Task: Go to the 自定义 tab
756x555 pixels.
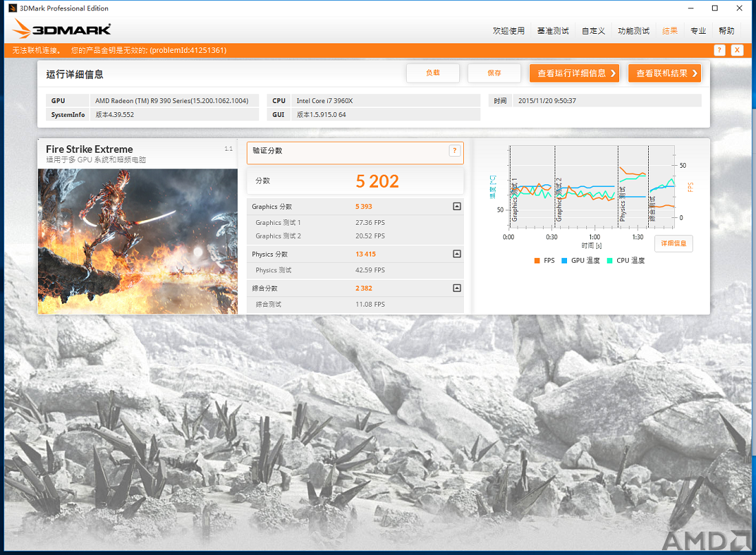Action: click(x=594, y=31)
